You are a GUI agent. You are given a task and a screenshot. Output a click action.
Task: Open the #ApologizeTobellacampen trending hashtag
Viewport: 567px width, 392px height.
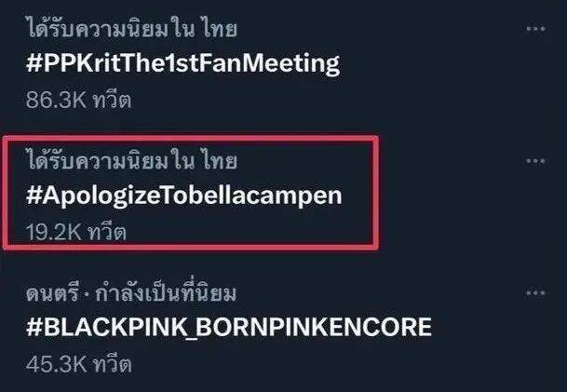click(181, 196)
